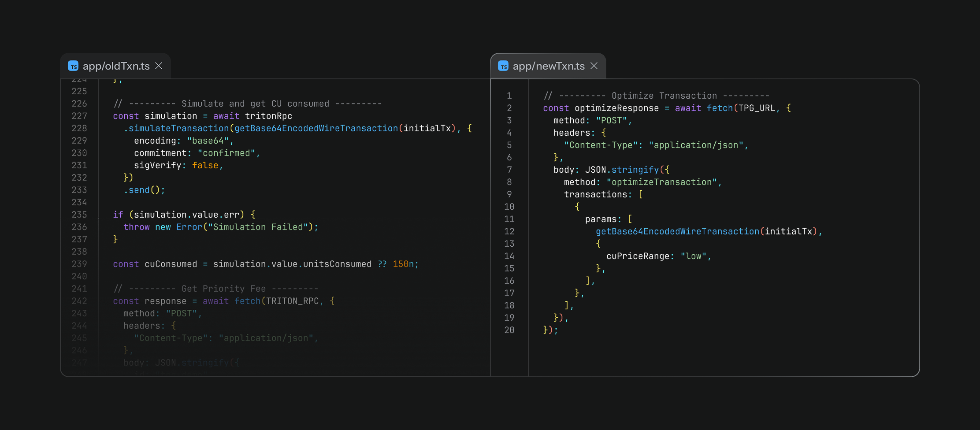The width and height of the screenshot is (980, 430).
Task: Click the cuPriceRange property key
Action: coord(638,256)
